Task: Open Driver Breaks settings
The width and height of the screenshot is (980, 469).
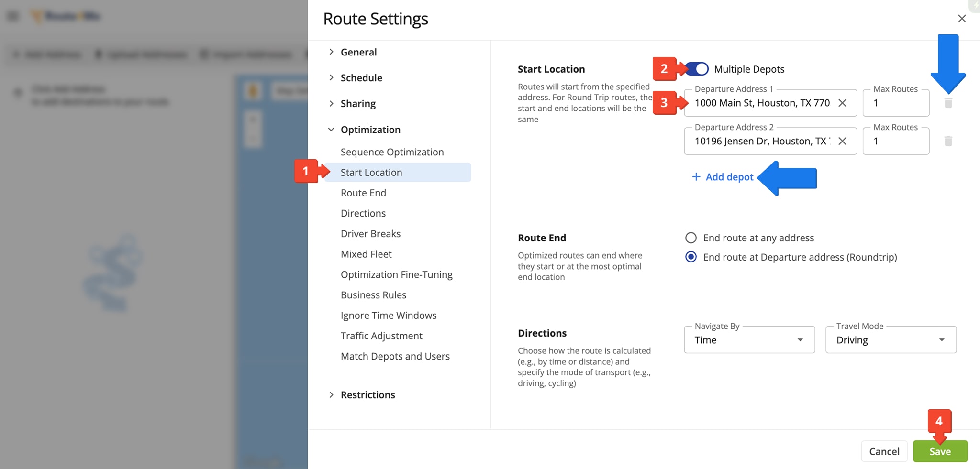Action: coord(370,234)
